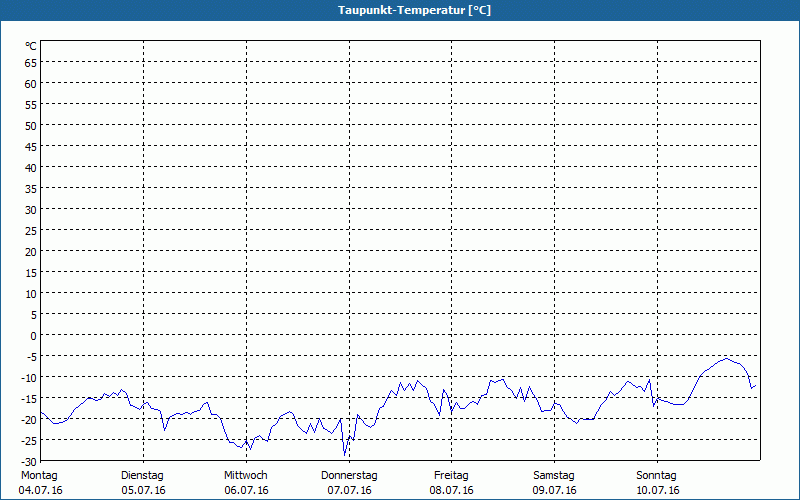Viewport: 800px width, 500px height.
Task: Click the 10.07.16 date label
Action: click(x=657, y=490)
